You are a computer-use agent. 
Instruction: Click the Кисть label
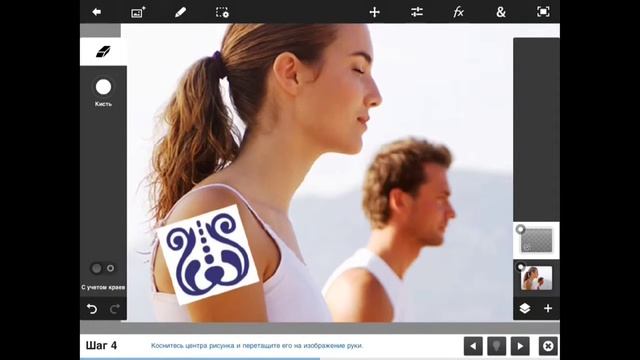point(103,104)
